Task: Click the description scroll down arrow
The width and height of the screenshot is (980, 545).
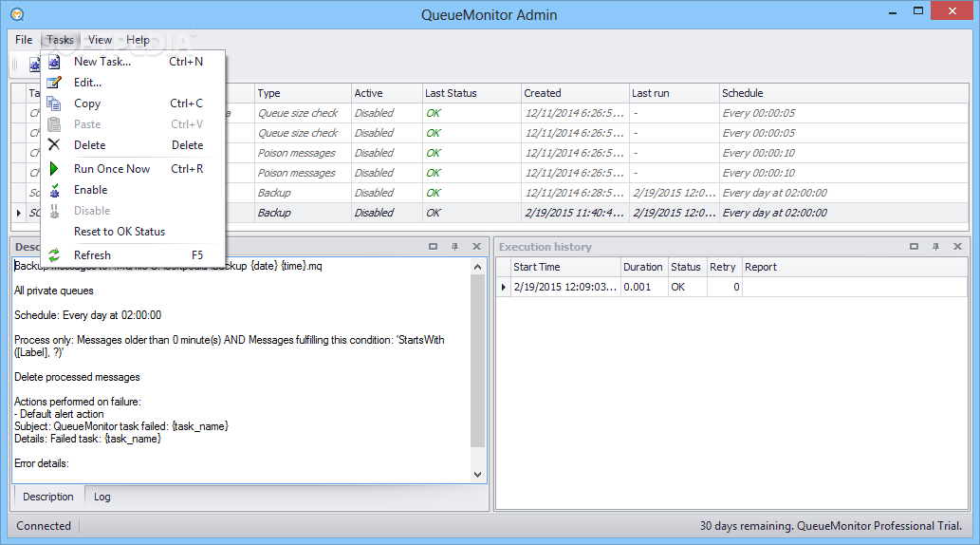Action: [x=477, y=475]
